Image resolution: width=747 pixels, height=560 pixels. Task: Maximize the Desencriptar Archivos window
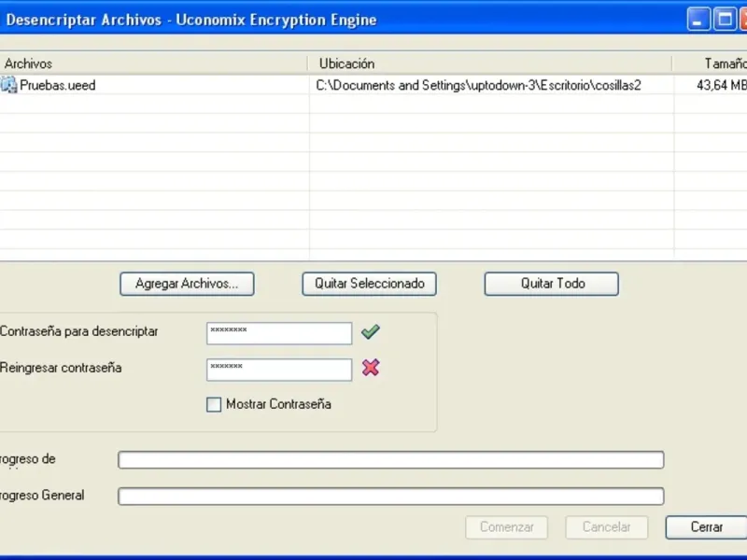(725, 20)
